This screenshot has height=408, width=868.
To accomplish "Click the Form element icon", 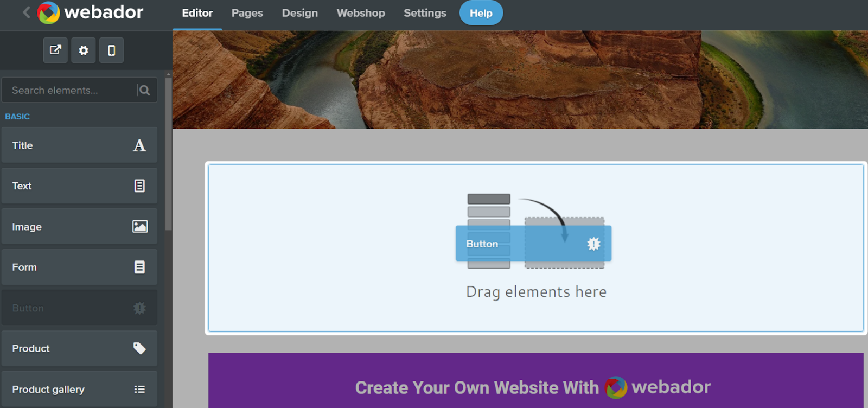I will [139, 267].
